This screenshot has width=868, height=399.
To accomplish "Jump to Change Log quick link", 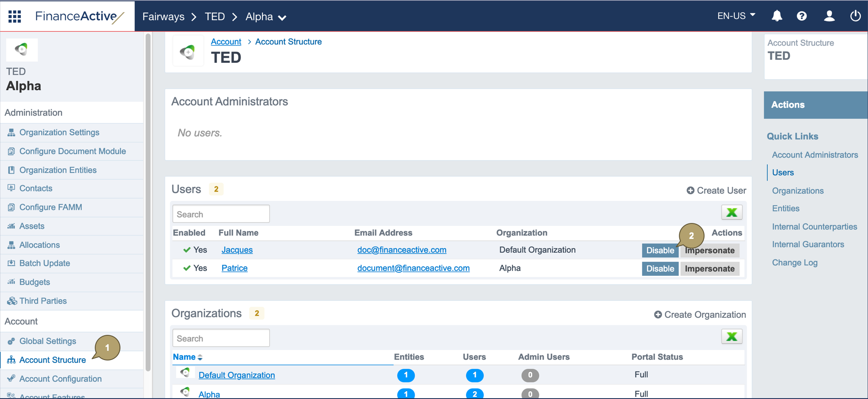I will pyautogui.click(x=794, y=263).
